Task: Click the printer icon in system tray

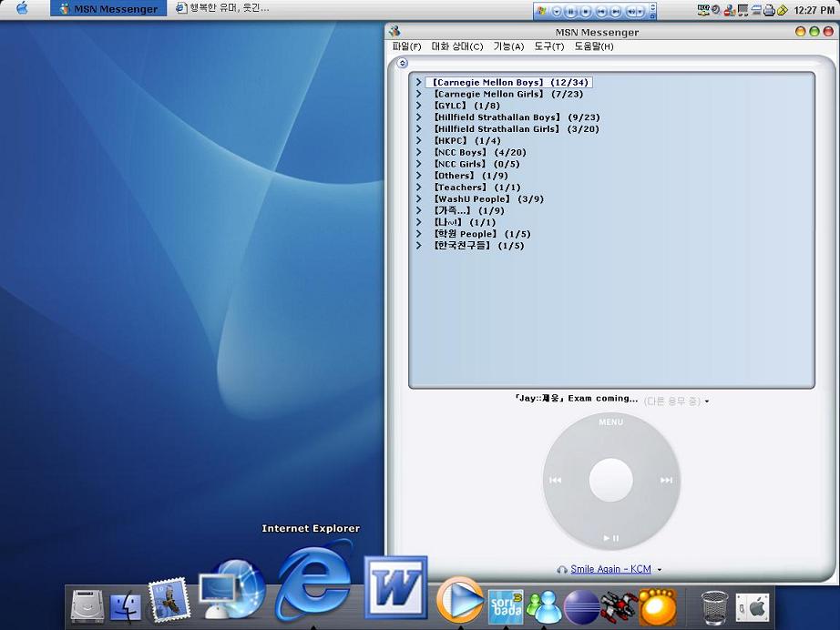Action: [768, 10]
